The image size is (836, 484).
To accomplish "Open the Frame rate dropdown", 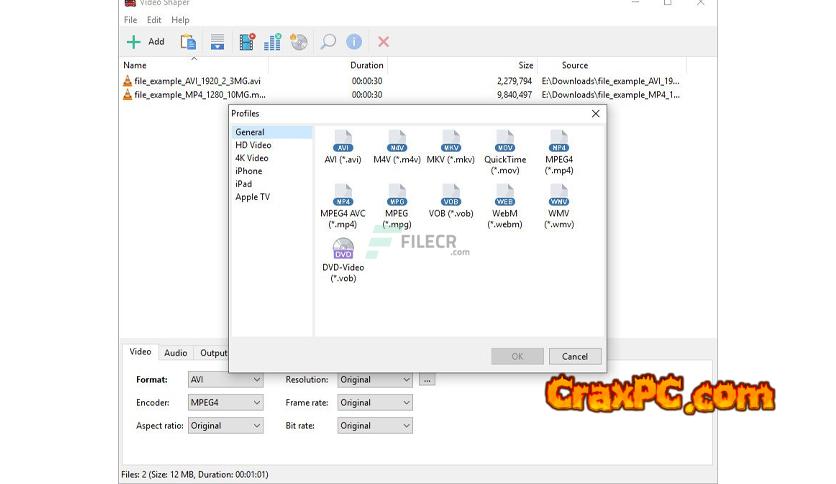I will tap(375, 403).
